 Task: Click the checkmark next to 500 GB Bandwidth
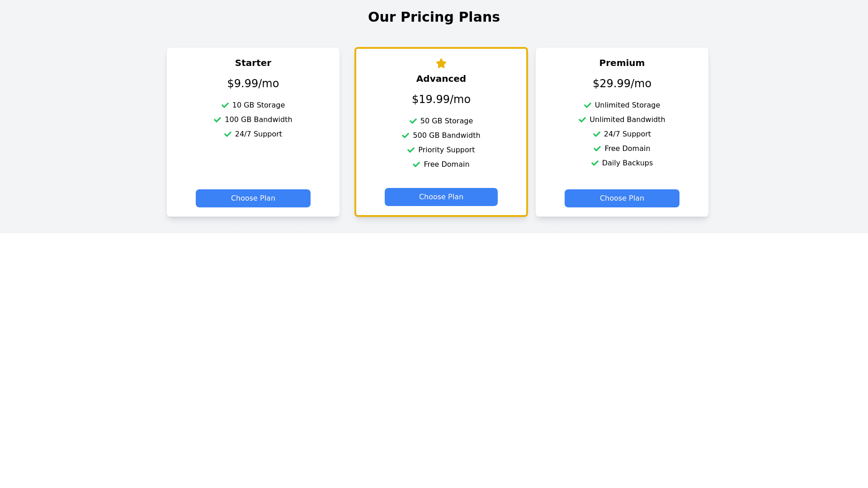(x=406, y=136)
